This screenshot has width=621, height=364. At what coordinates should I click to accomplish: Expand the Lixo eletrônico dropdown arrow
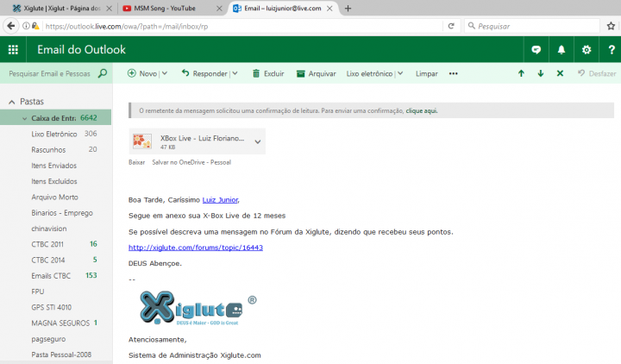[x=400, y=73]
